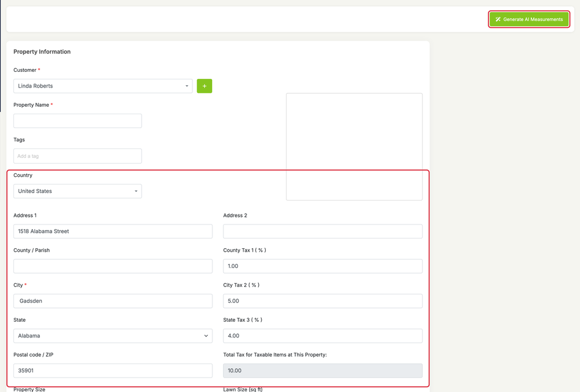Click the Property Information heading
This screenshot has height=392, width=580.
(42, 52)
